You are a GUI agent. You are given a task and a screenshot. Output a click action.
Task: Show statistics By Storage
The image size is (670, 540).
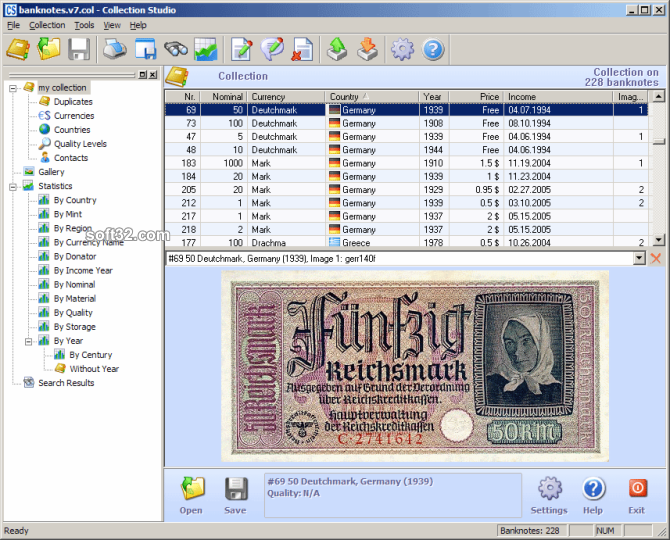[74, 327]
